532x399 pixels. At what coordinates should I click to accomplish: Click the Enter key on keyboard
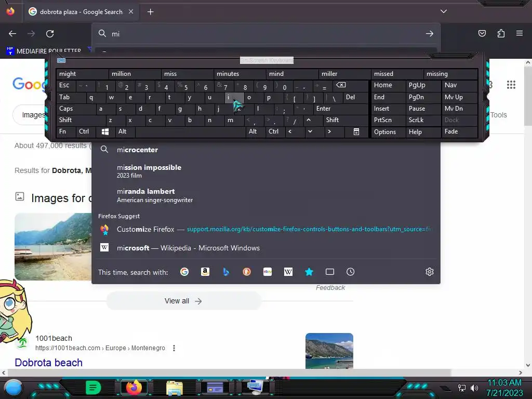pos(341,109)
